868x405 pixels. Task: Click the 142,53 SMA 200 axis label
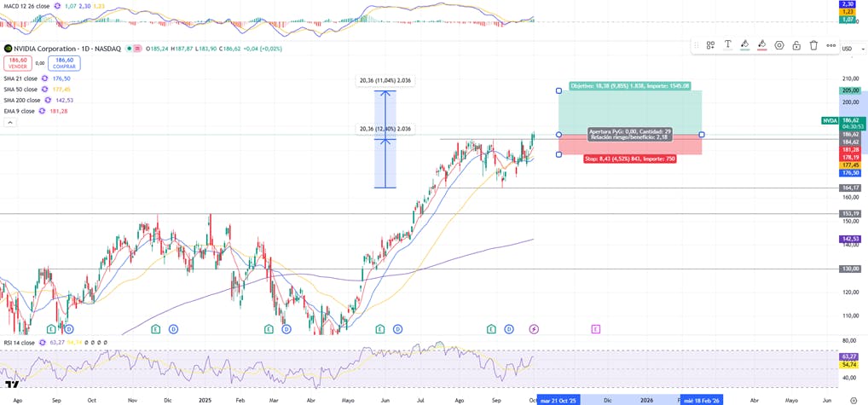coord(851,239)
